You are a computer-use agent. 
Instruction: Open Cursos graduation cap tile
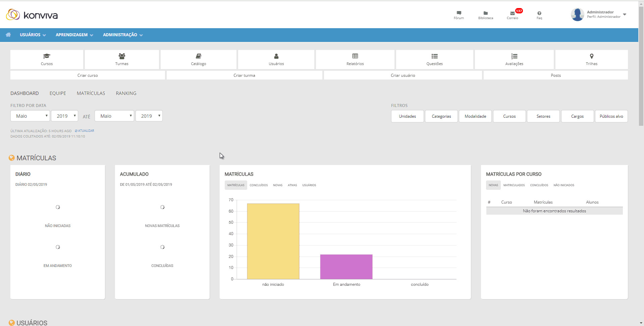point(47,59)
